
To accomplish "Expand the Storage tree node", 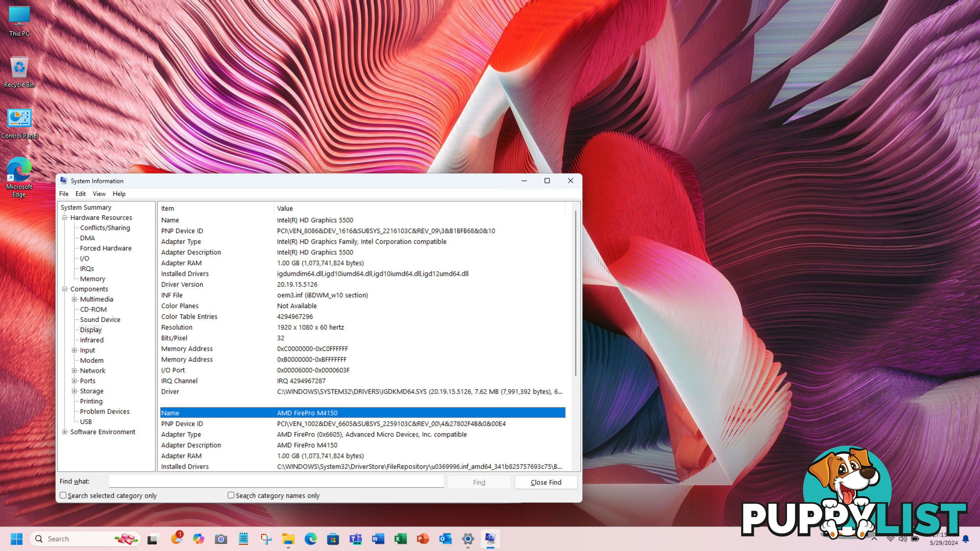I will [75, 391].
